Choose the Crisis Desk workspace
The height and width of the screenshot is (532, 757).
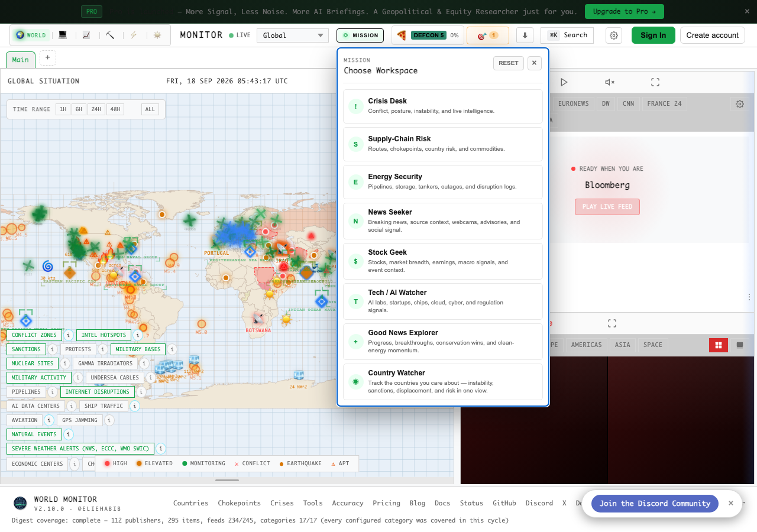point(443,106)
